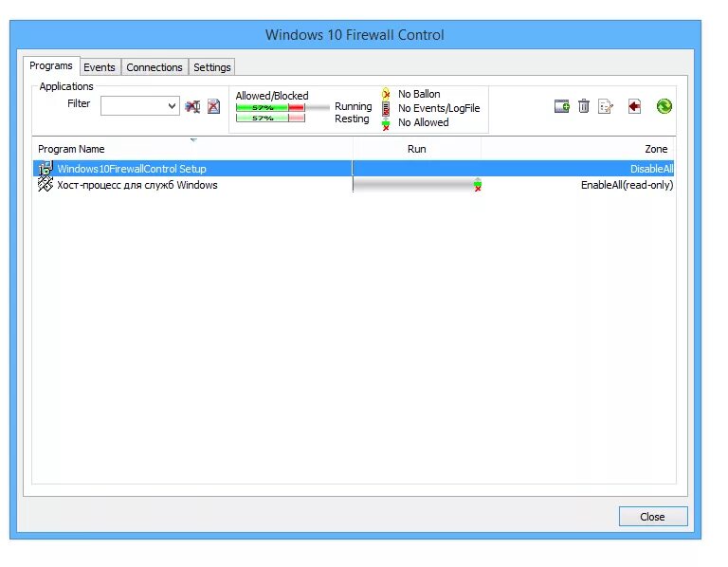
Task: Switch to the Events tab
Action: (x=100, y=67)
